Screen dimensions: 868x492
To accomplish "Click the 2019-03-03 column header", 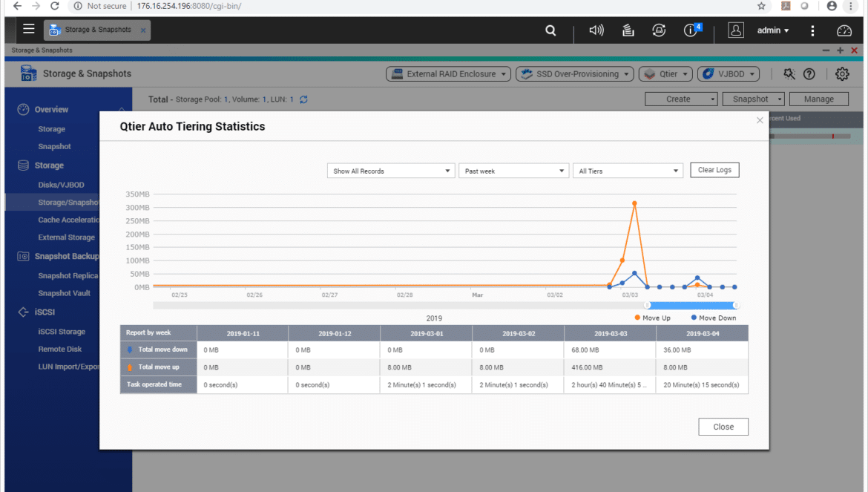I will (x=610, y=333).
